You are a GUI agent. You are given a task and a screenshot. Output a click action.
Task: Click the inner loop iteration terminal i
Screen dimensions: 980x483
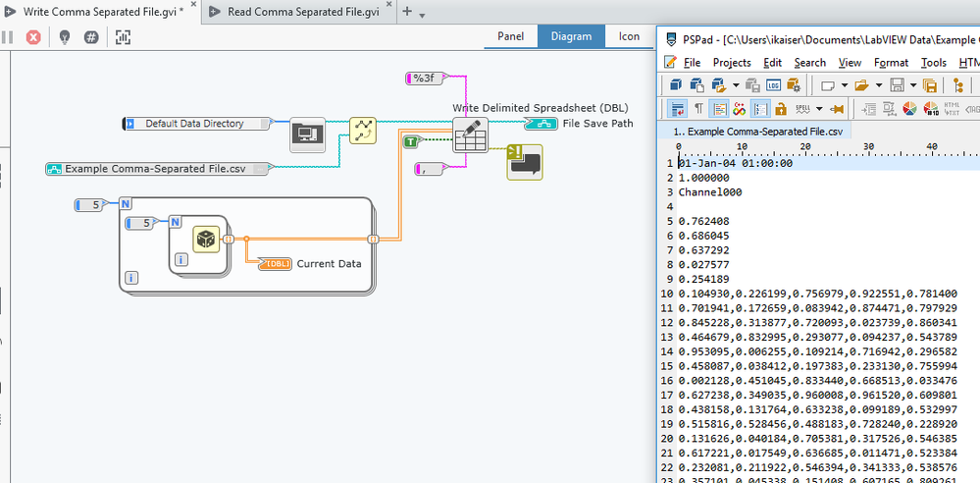[181, 259]
